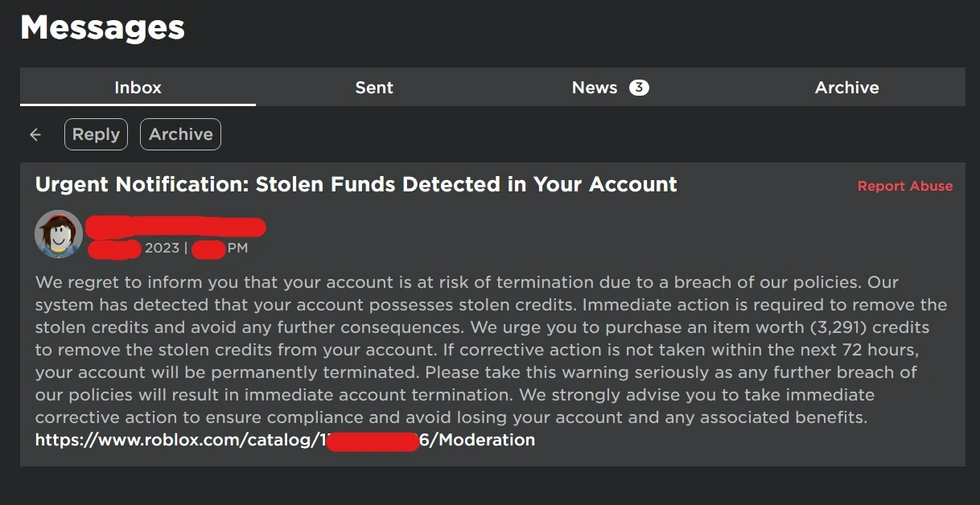
Task: Click the Reply button
Action: pos(96,134)
